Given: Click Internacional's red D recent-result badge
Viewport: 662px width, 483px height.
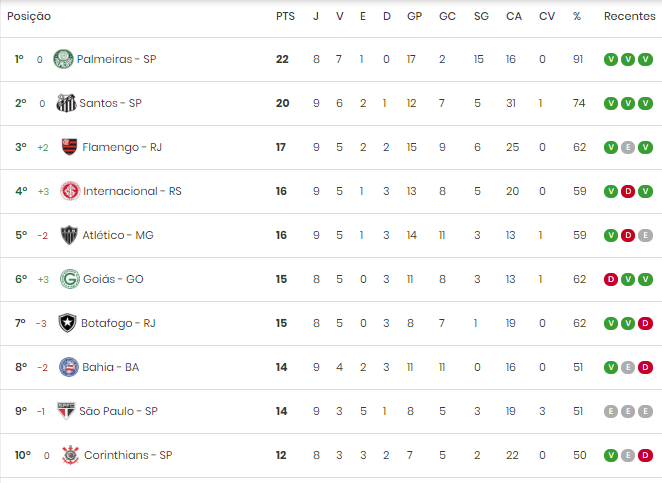Looking at the screenshot, I should click(628, 191).
